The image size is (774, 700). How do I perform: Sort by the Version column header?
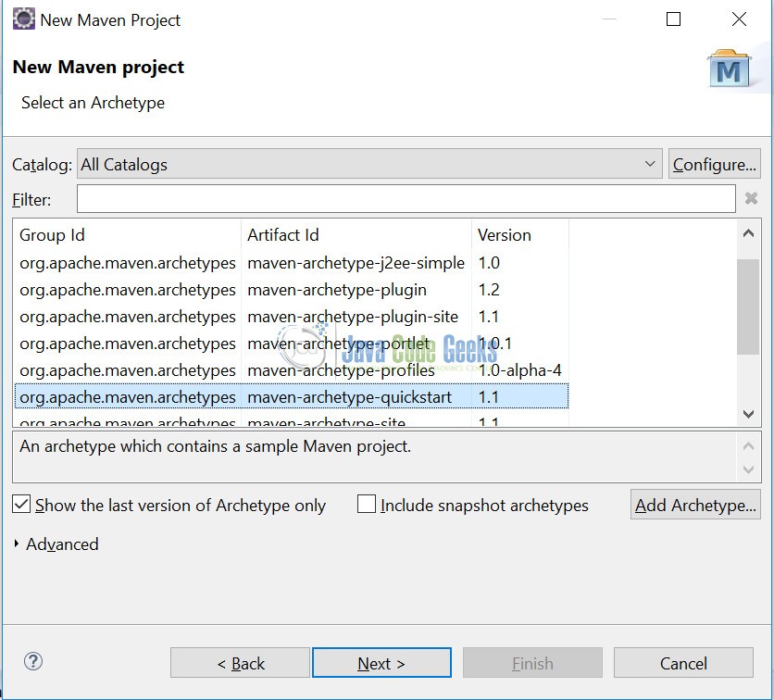tap(520, 235)
